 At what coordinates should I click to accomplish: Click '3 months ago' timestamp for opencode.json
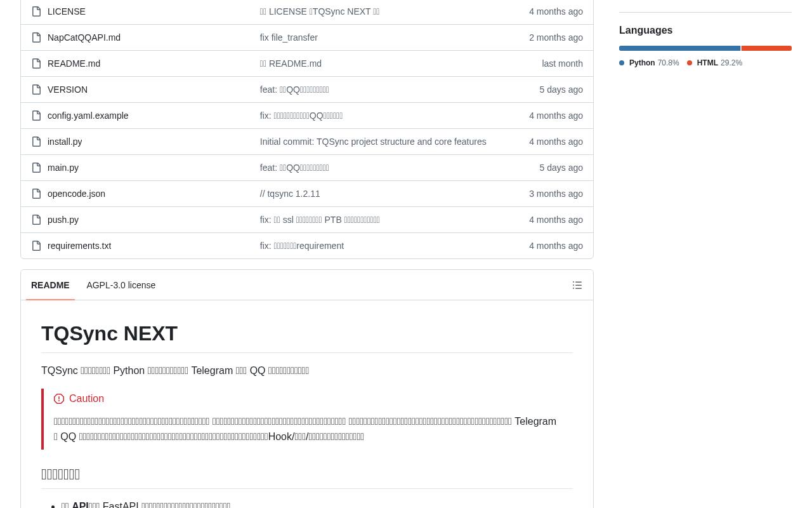(556, 194)
